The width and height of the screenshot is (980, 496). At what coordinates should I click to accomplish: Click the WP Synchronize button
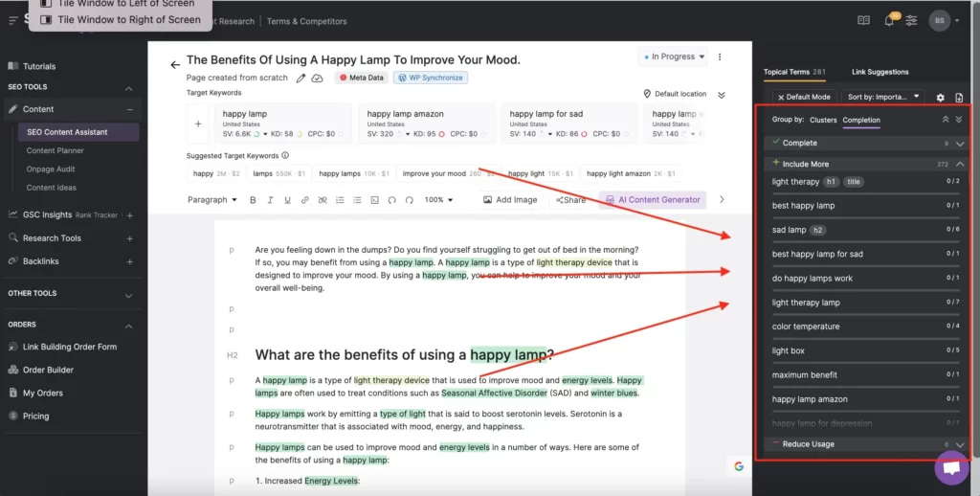430,78
